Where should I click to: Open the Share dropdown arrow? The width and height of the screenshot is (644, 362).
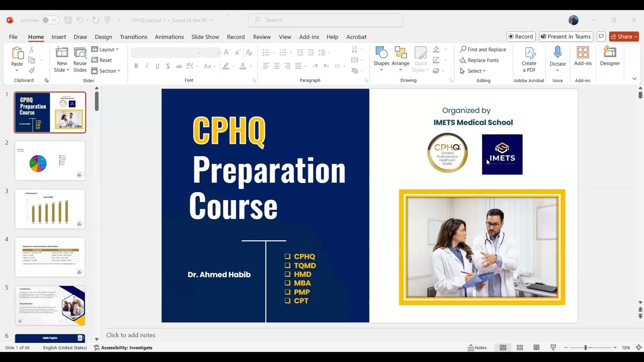(x=636, y=37)
